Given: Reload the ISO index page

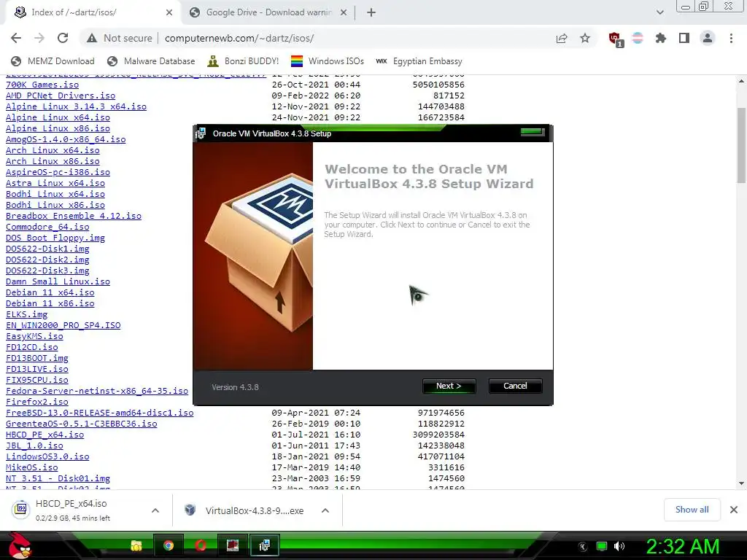Looking at the screenshot, I should click(x=63, y=38).
